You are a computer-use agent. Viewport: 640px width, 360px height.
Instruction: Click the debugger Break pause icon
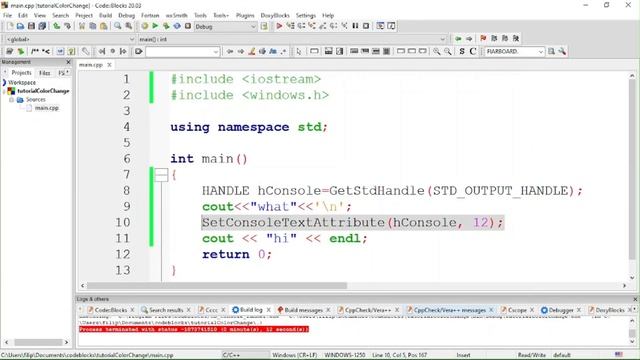pos(355,26)
